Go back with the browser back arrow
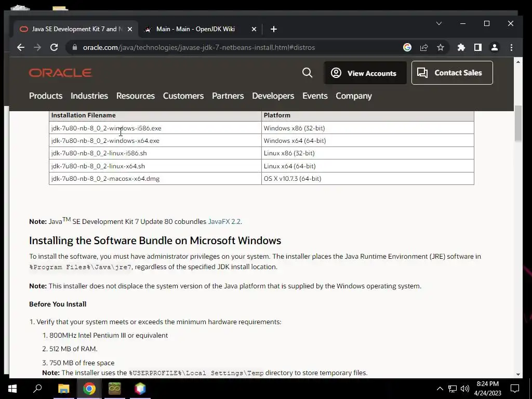Viewport: 532px width, 399px height. [x=21, y=47]
